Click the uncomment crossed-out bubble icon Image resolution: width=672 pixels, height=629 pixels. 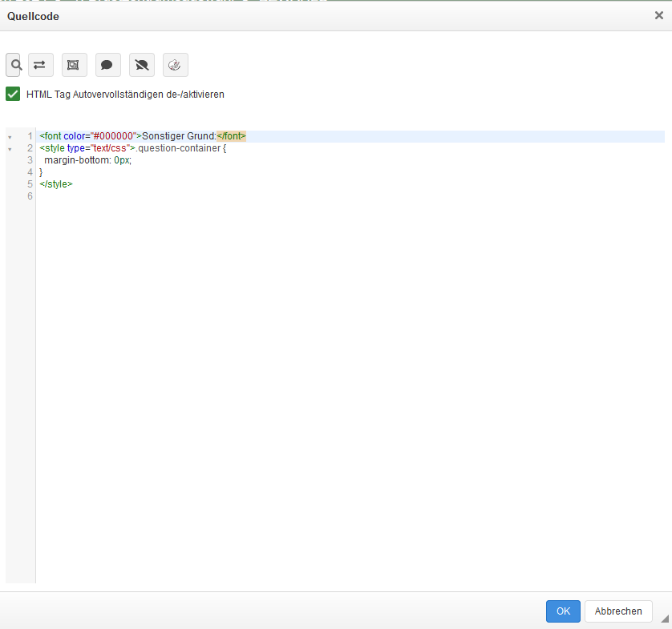click(x=142, y=65)
